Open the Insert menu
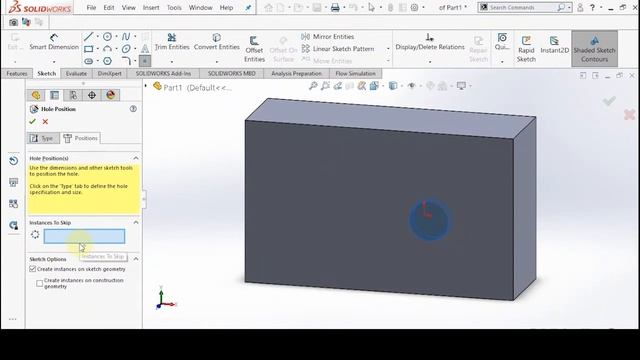The image size is (640, 360). click(151, 7)
